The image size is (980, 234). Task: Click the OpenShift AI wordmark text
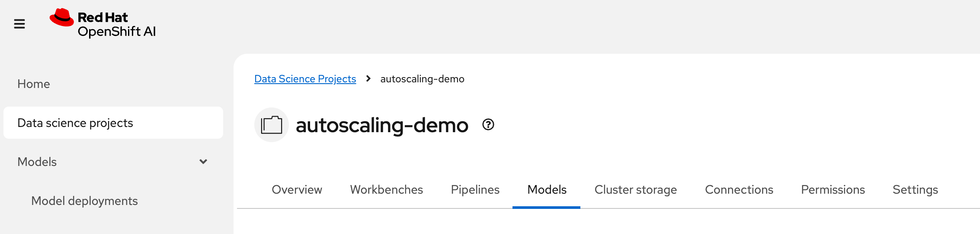click(116, 32)
